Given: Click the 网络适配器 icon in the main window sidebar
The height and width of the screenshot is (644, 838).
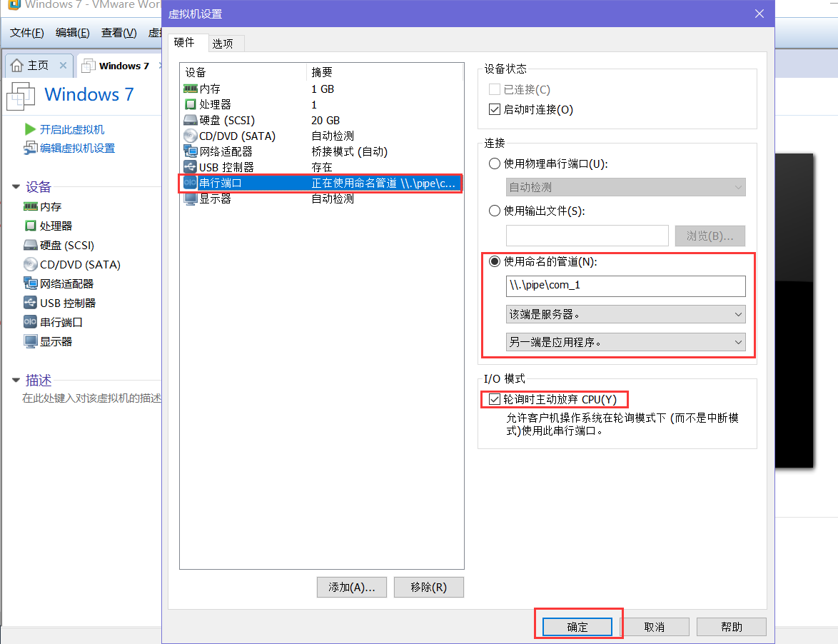Looking at the screenshot, I should tap(31, 283).
